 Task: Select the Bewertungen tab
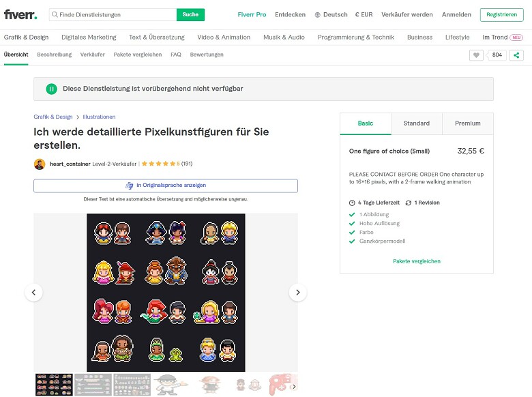point(207,55)
